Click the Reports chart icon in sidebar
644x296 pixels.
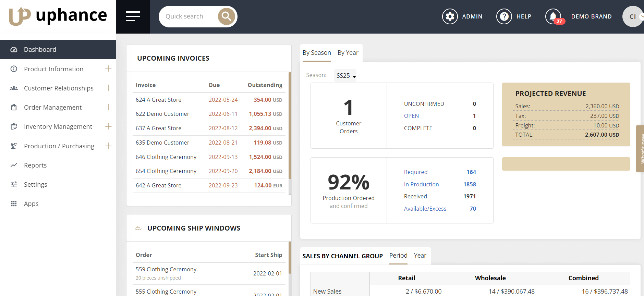tap(14, 165)
